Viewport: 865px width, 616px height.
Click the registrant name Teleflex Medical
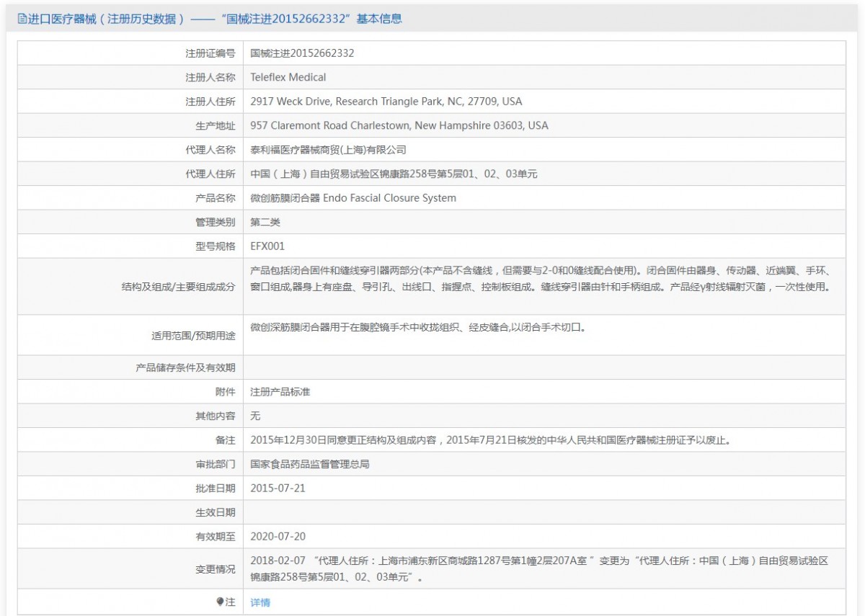288,77
